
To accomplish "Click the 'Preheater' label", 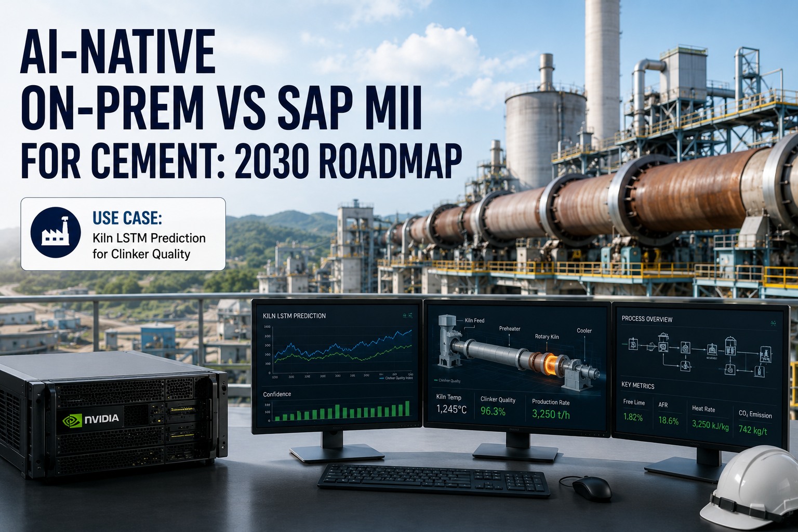I will coord(510,328).
